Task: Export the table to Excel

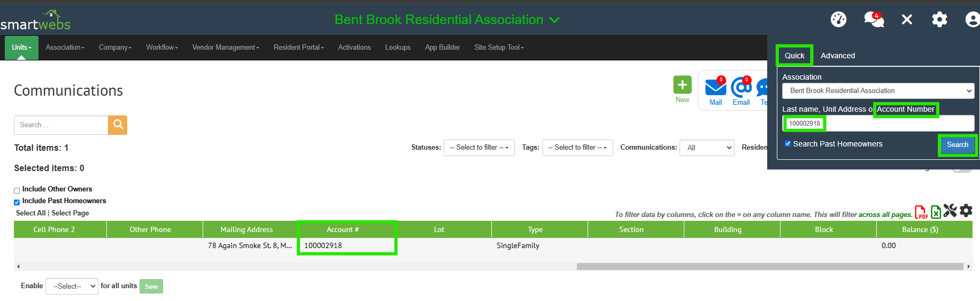Action: point(936,212)
